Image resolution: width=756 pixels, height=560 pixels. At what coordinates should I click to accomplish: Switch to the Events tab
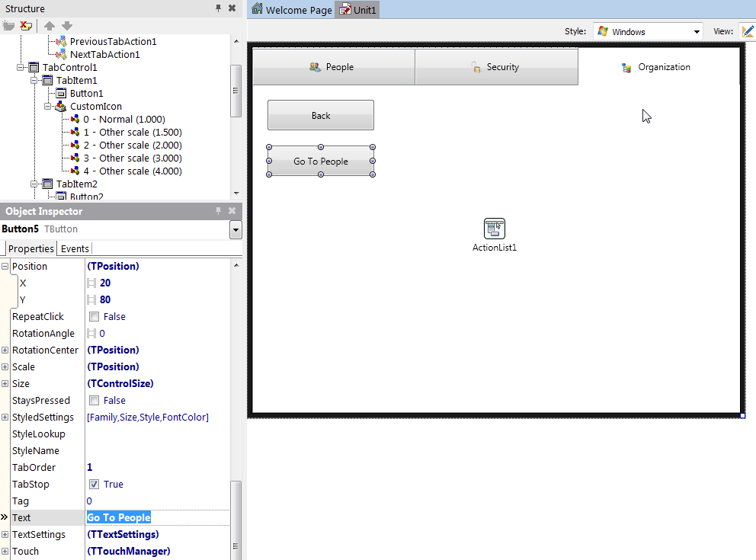click(x=75, y=248)
